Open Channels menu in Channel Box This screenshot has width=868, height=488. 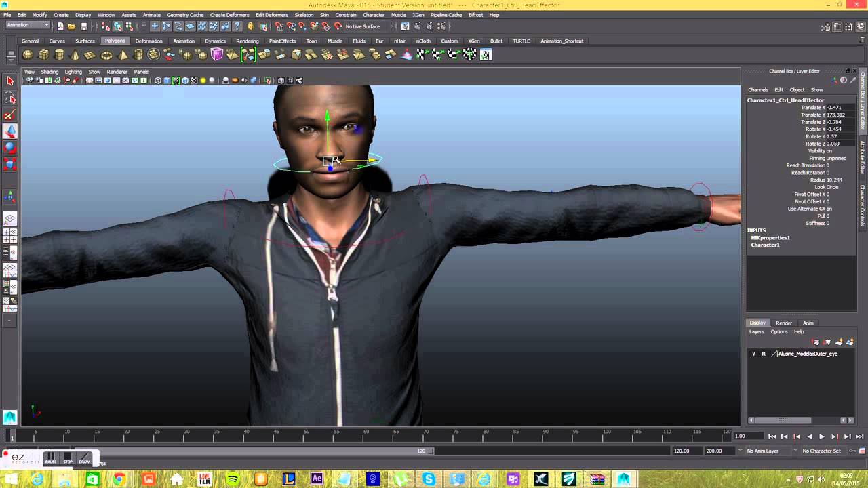tap(758, 90)
